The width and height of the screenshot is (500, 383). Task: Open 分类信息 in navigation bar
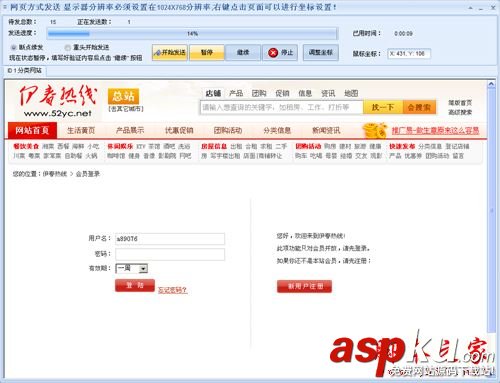click(277, 130)
